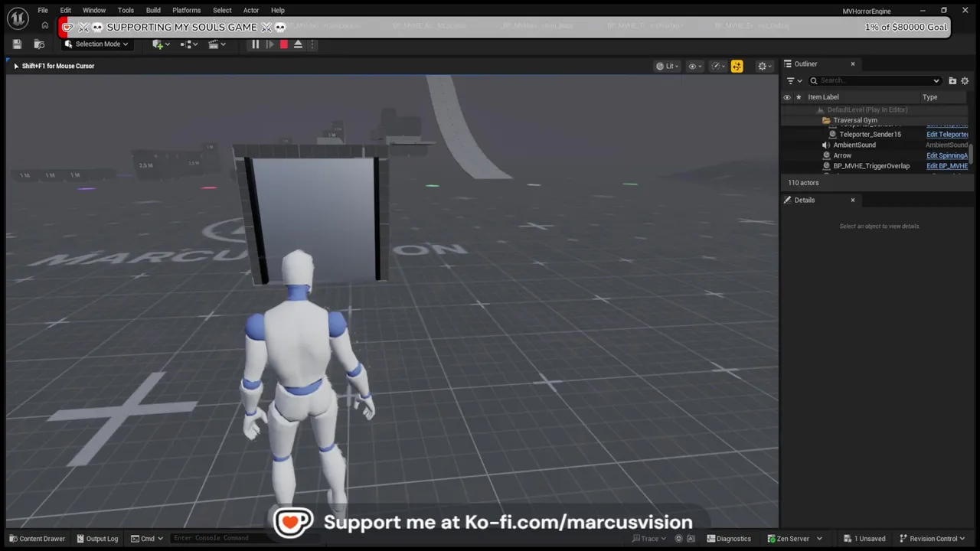Select the Traversal Gym folder
This screenshot has width=980, height=551.
[855, 121]
